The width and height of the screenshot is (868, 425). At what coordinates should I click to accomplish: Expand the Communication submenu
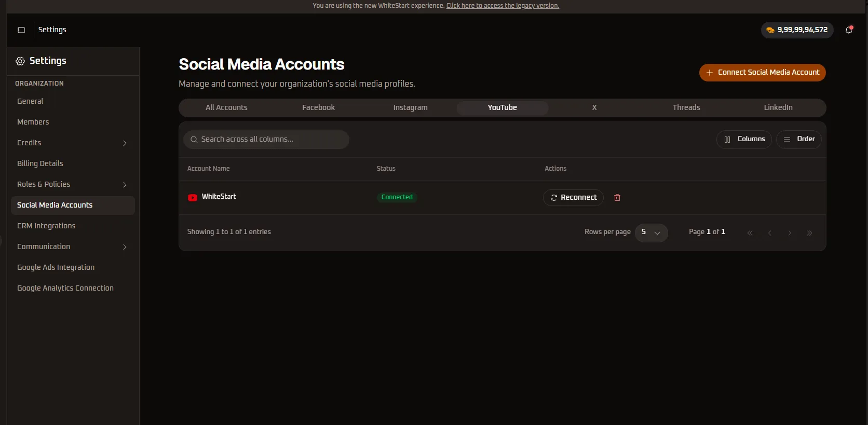pos(125,247)
